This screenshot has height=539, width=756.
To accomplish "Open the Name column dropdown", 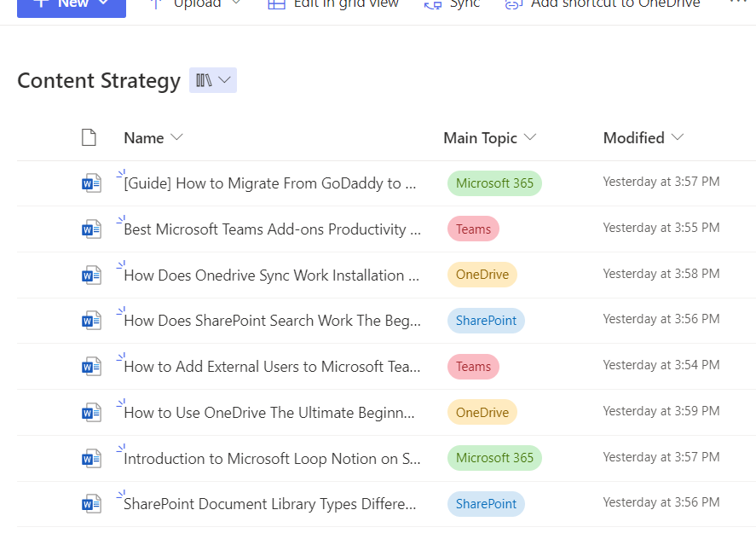I will (177, 137).
